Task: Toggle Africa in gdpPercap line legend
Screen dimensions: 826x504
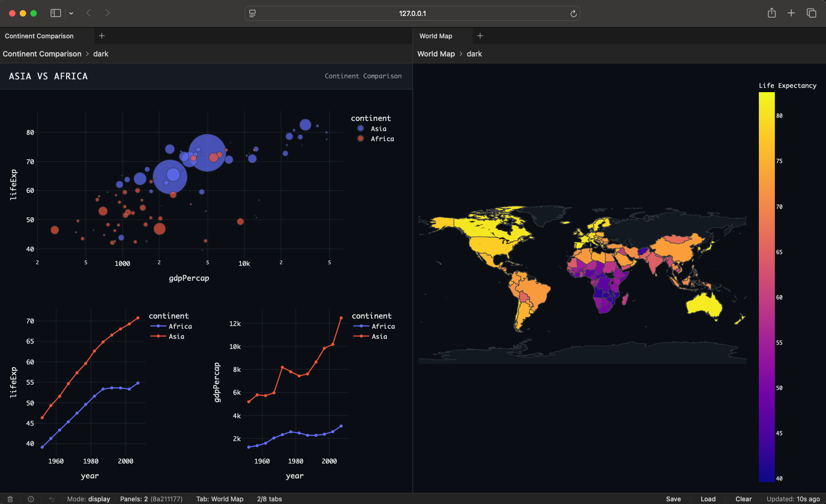Action: 375,326
